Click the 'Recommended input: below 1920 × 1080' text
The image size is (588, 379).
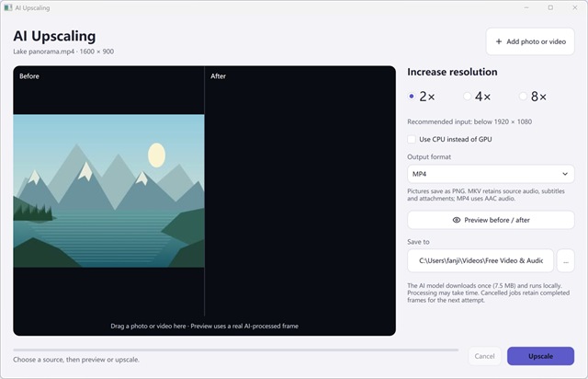coord(469,121)
